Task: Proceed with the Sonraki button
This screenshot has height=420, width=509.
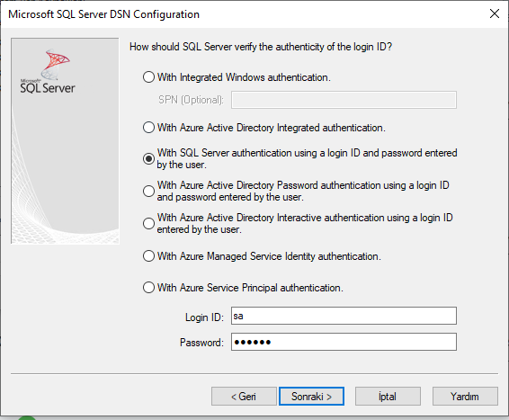Action: pos(311,397)
